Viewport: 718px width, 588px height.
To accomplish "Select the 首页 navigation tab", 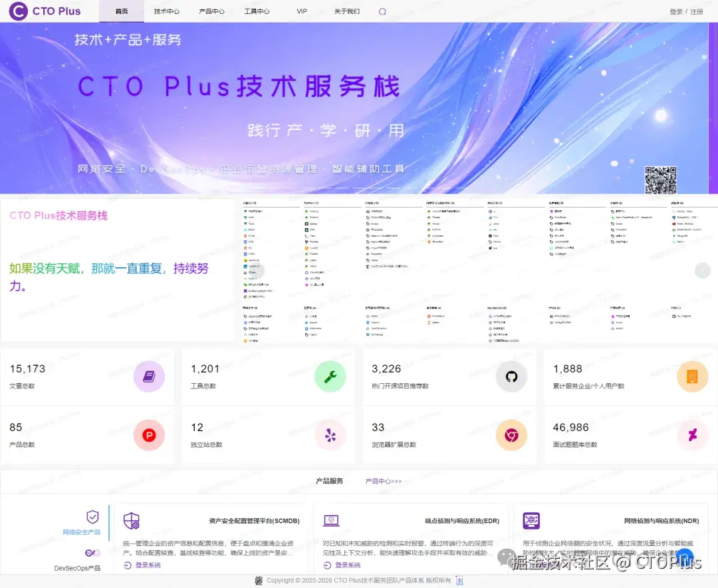I will (x=122, y=11).
